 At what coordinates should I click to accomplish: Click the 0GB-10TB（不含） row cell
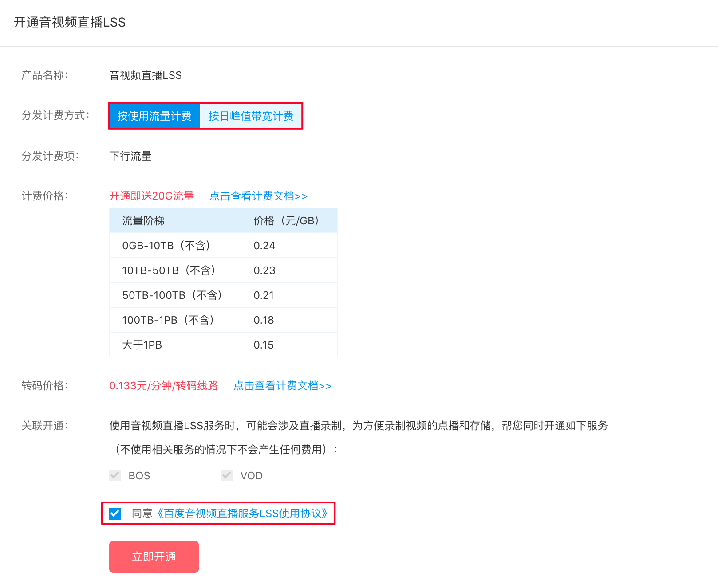click(x=175, y=245)
